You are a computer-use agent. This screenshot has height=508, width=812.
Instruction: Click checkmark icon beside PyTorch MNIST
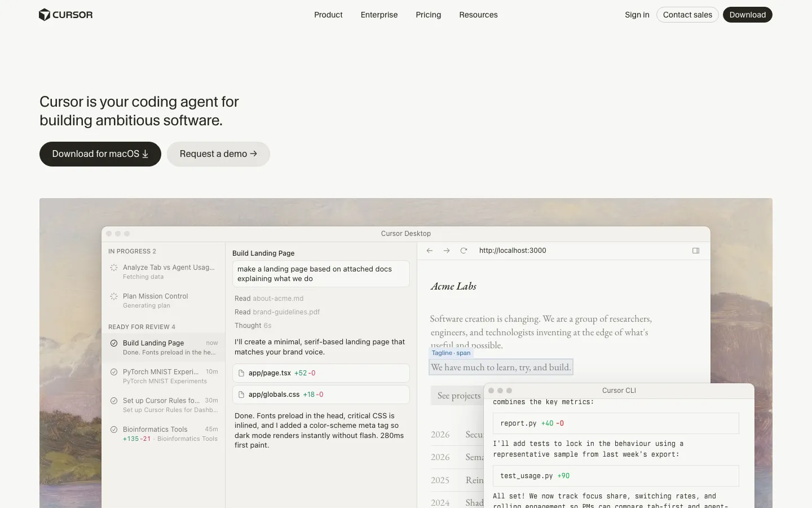pyautogui.click(x=114, y=372)
